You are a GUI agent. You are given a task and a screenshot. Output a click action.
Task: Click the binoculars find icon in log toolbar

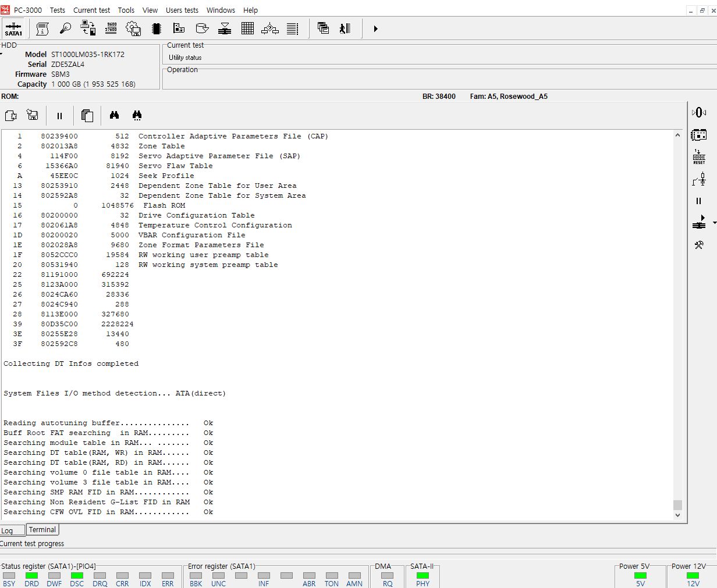[x=114, y=116]
